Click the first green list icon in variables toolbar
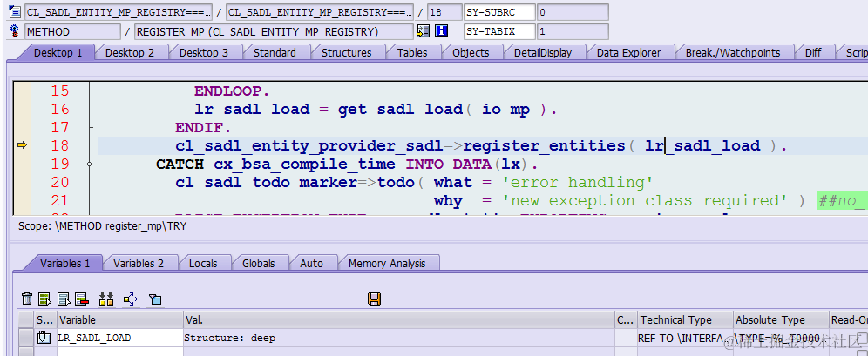868x356 pixels. tap(44, 299)
